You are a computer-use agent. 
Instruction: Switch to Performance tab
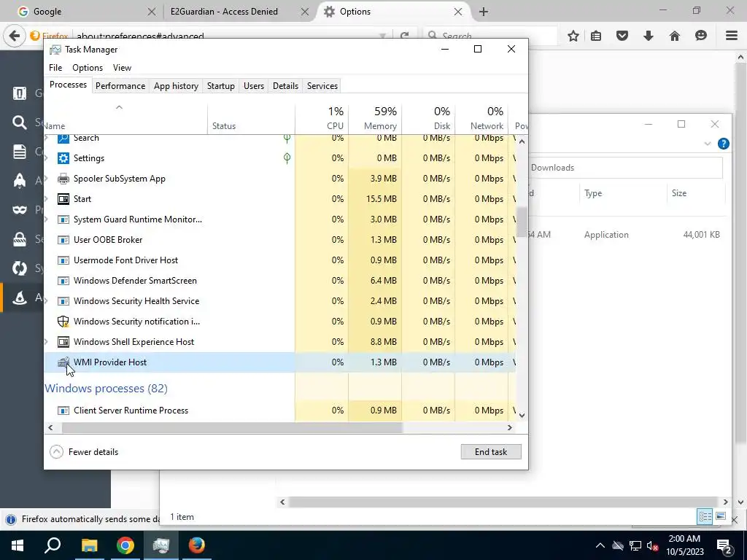point(120,86)
